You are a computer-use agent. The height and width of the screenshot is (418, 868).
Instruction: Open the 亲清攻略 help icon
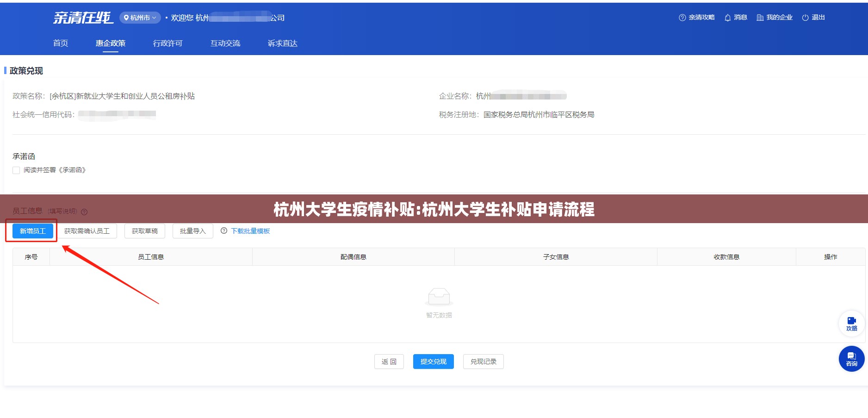[x=682, y=18]
